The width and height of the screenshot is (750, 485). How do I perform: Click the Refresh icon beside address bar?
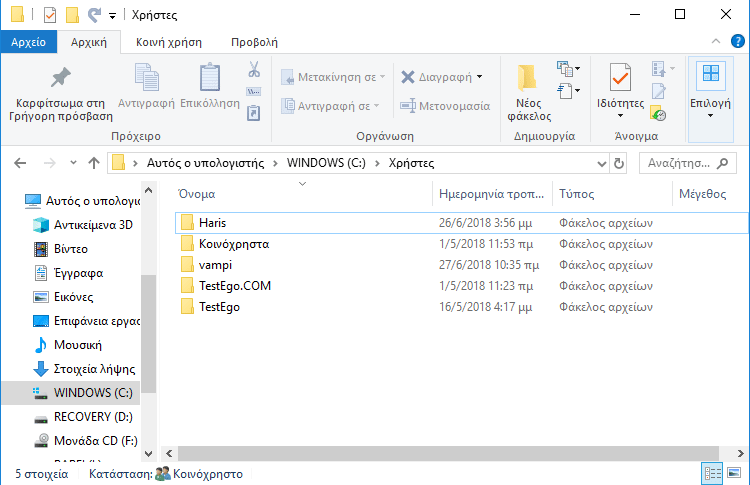point(619,163)
